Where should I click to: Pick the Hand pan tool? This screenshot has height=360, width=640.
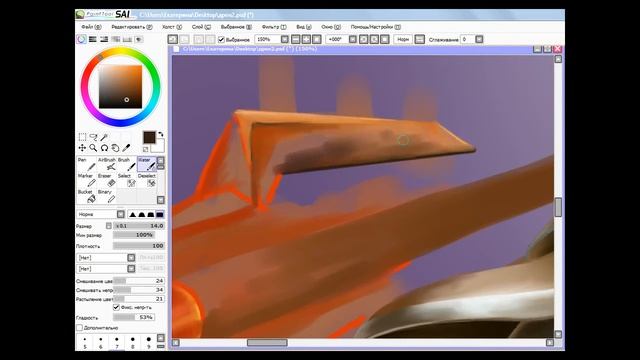[x=116, y=148]
